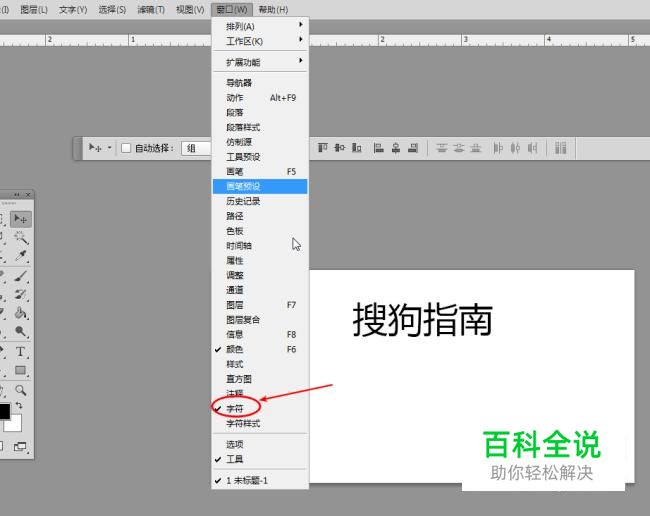Select the Paint Bucket tool

21,313
